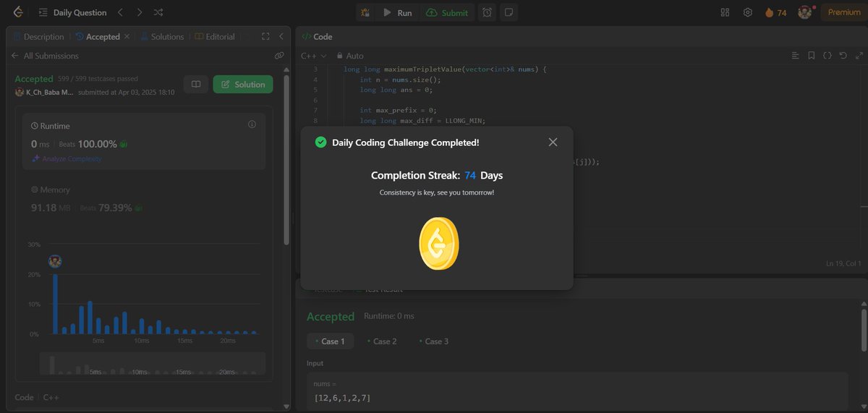This screenshot has height=413, width=868.
Task: Select Case 3 test tab
Action: [433, 341]
